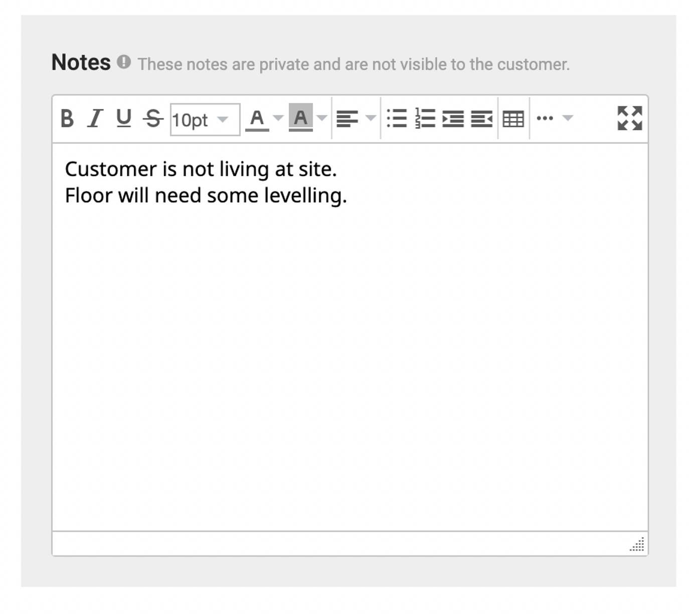
Task: Click inside the notes text area
Action: tap(349, 336)
